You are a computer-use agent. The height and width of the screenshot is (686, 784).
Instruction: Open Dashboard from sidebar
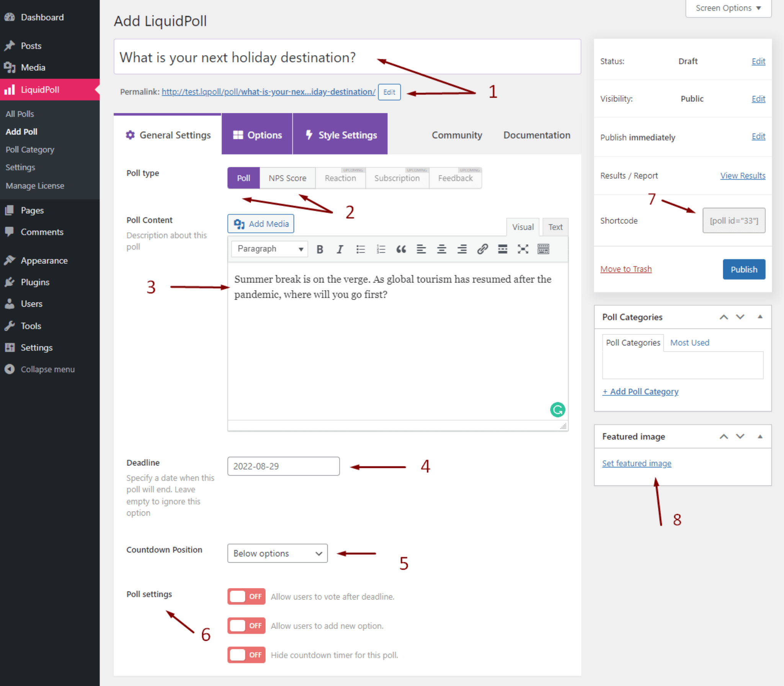click(x=50, y=17)
